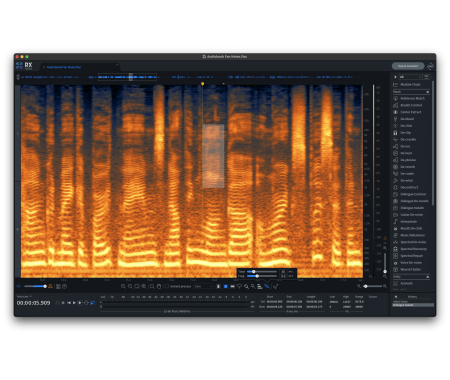Click the Record button in transport
The image size is (450, 380).
(x=63, y=303)
